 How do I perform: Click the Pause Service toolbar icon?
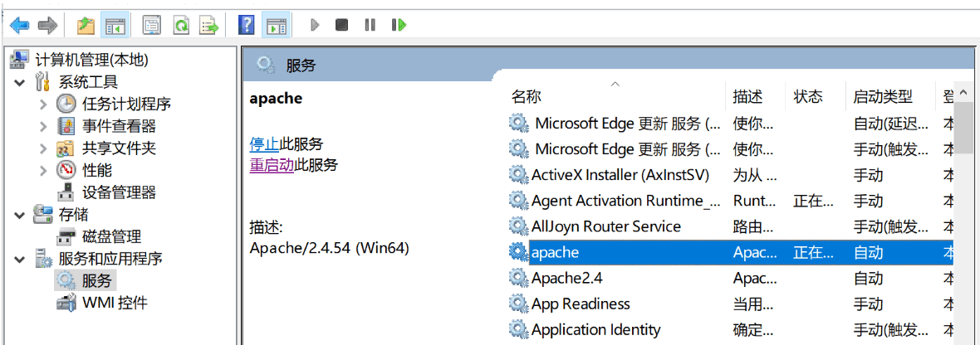tap(370, 25)
